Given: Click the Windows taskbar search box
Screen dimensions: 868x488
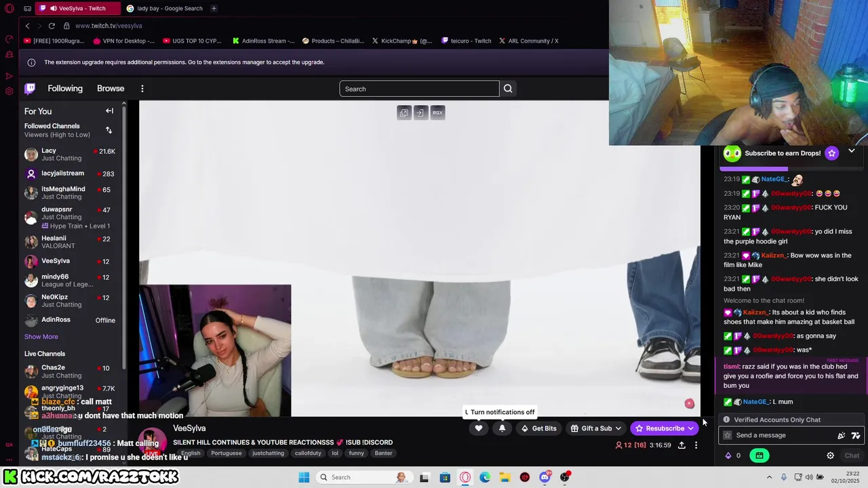Looking at the screenshot, I should click(x=364, y=477).
